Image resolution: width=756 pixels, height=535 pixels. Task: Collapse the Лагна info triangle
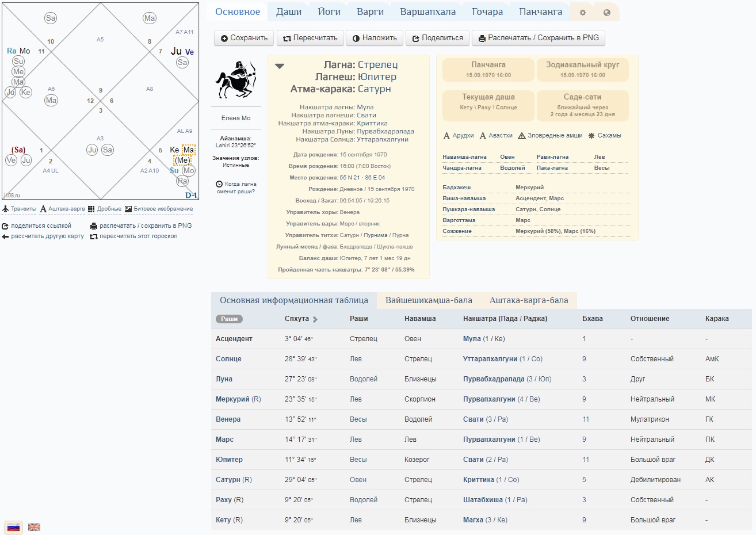click(280, 66)
